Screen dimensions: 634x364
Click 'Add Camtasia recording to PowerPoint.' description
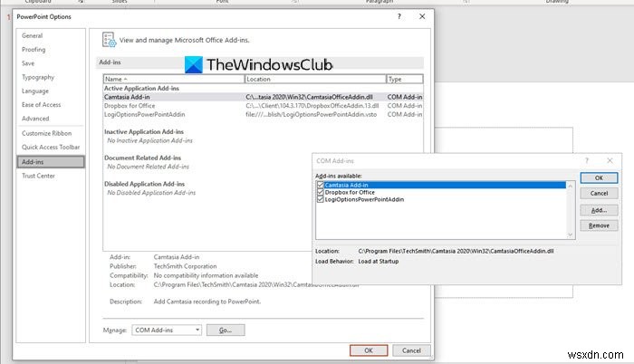click(x=207, y=302)
